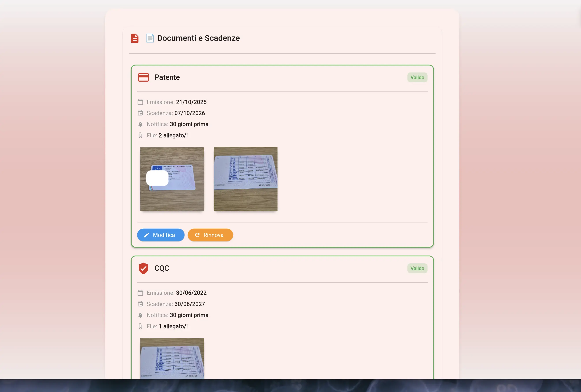Click the Patente card icon
581x392 pixels.
143,78
